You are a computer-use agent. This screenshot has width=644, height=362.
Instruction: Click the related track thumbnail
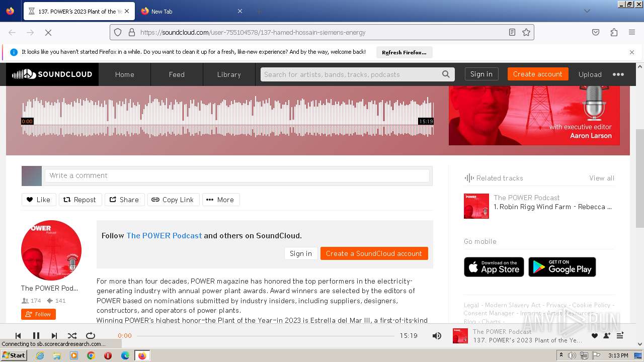tap(476, 206)
